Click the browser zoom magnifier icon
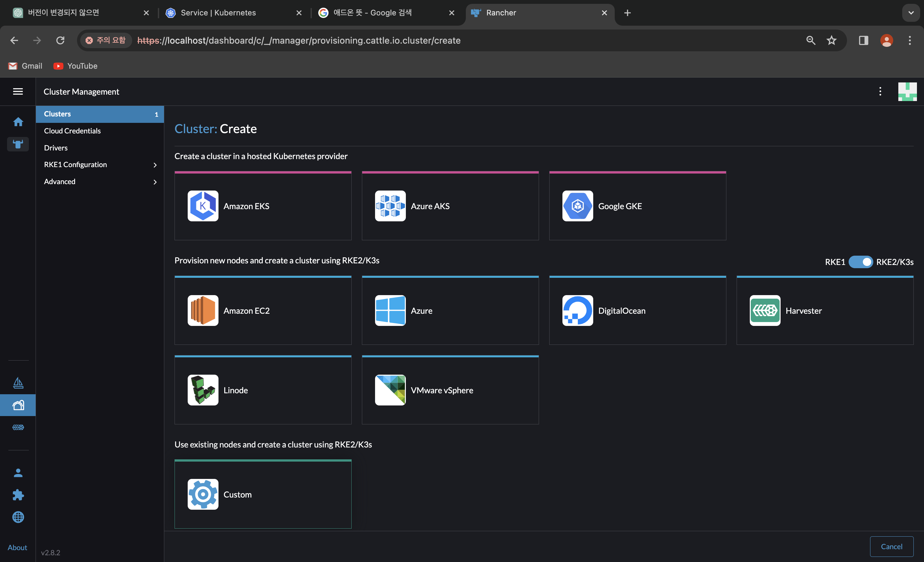The image size is (924, 562). click(x=811, y=40)
